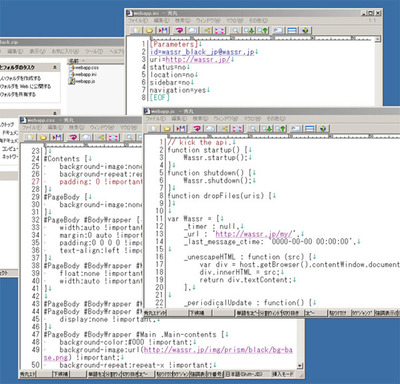Image resolution: width=400 pixels, height=384 pixels.
Task: Select webapp.js file in Explorer list
Action: (x=82, y=81)
